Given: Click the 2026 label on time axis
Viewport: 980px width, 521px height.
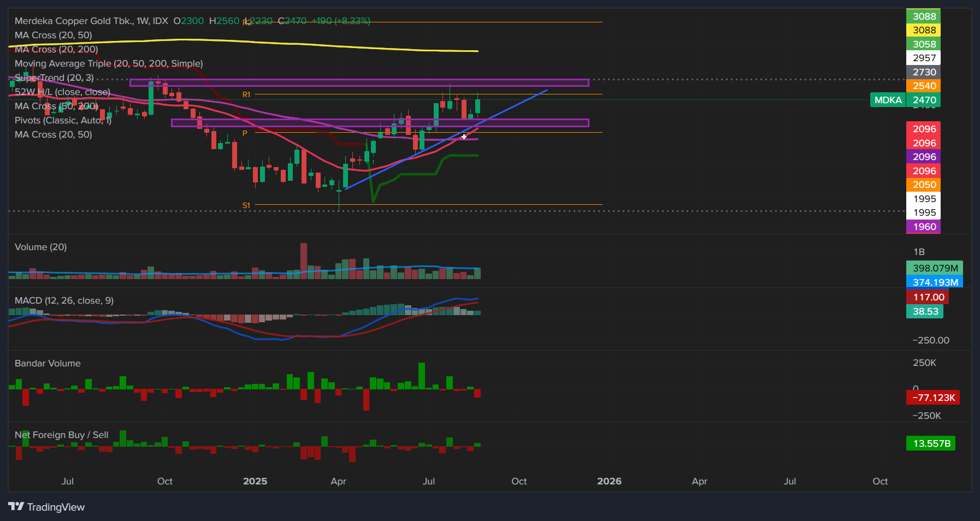Looking at the screenshot, I should (x=609, y=481).
